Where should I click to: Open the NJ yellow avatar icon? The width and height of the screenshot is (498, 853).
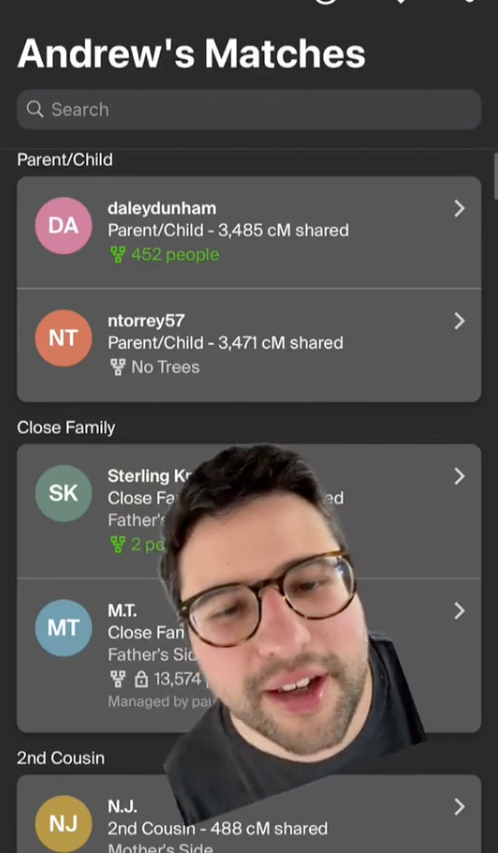63,824
